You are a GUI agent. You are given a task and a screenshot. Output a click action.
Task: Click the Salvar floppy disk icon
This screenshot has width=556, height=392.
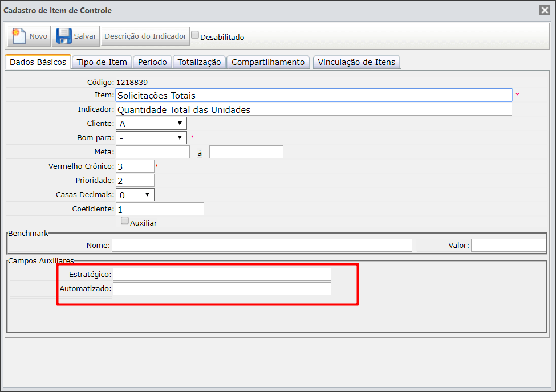[64, 36]
